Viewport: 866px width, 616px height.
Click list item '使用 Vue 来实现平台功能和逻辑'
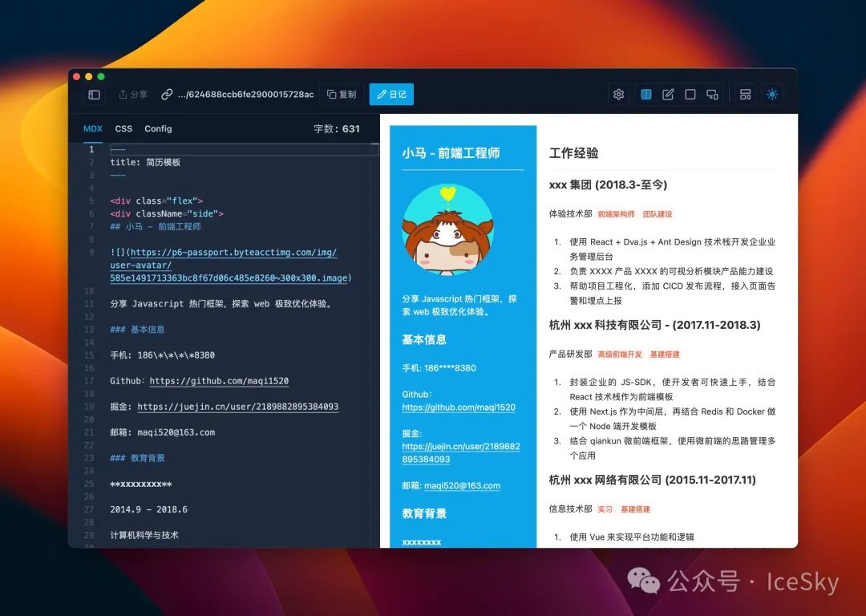(x=632, y=537)
